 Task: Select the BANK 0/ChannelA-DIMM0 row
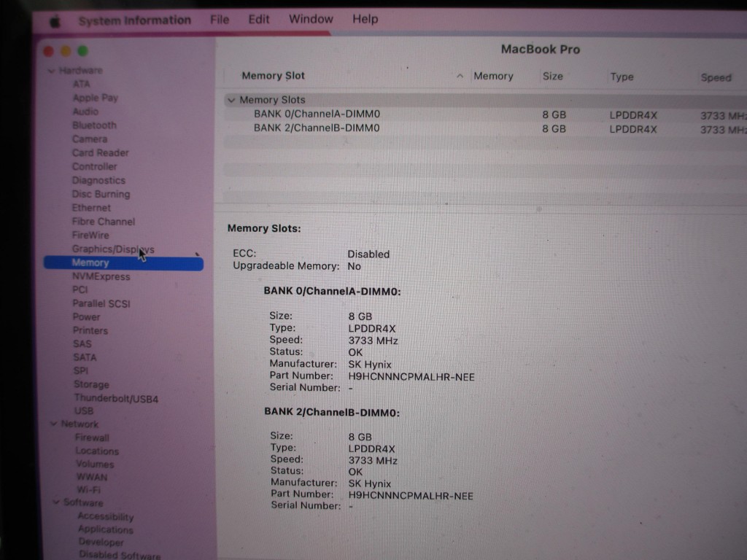pos(485,114)
